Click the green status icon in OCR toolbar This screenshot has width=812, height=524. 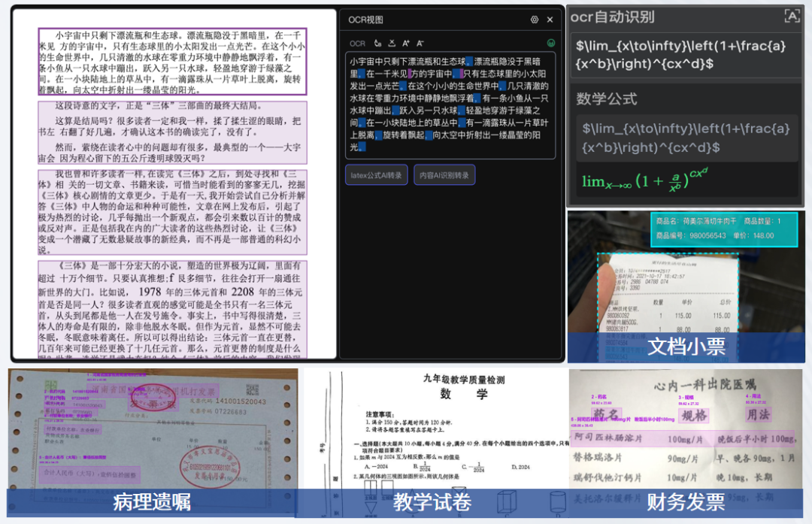coord(551,44)
